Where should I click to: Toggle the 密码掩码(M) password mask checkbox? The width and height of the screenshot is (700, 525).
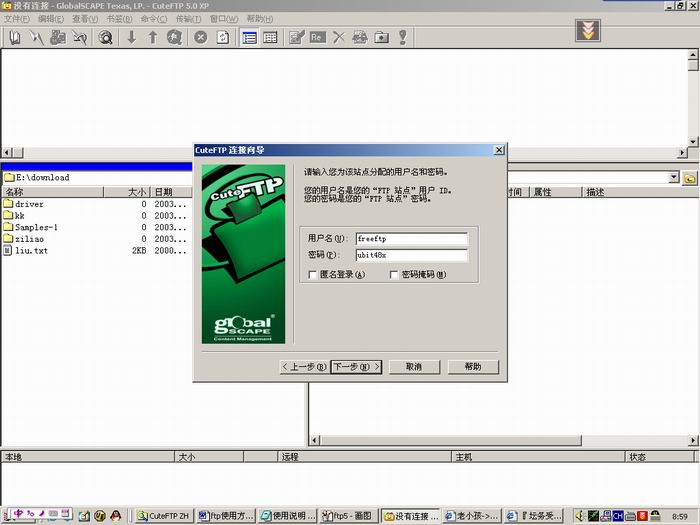click(x=394, y=275)
